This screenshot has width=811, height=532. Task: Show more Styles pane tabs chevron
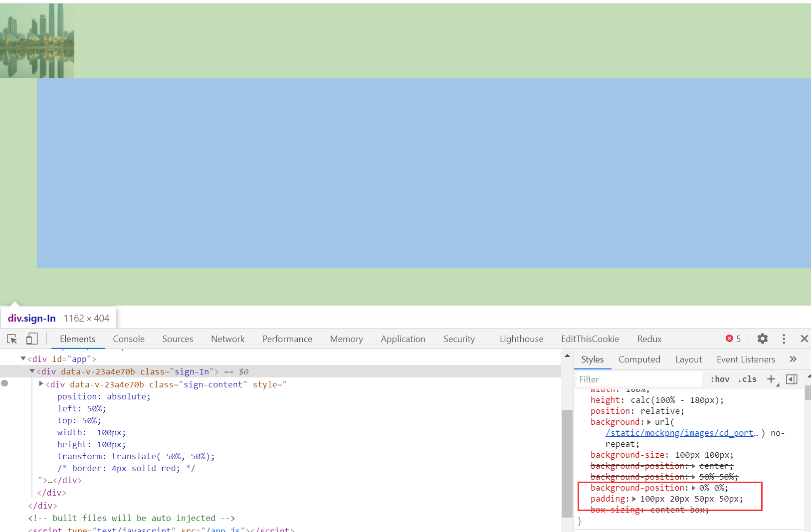793,359
